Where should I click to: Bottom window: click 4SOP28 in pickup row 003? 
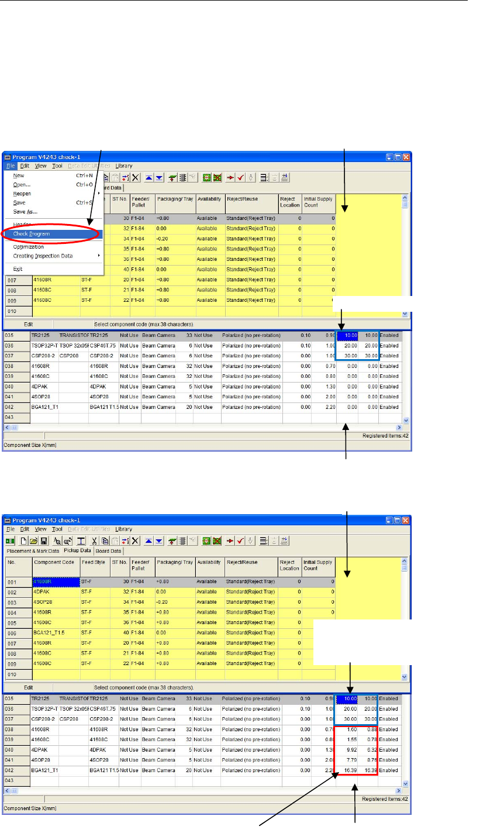tap(56, 602)
